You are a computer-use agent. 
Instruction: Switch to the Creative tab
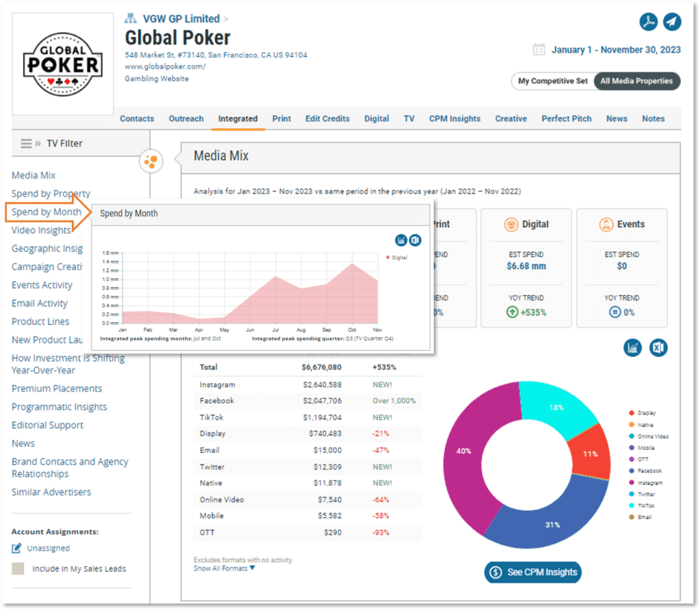coord(511,118)
